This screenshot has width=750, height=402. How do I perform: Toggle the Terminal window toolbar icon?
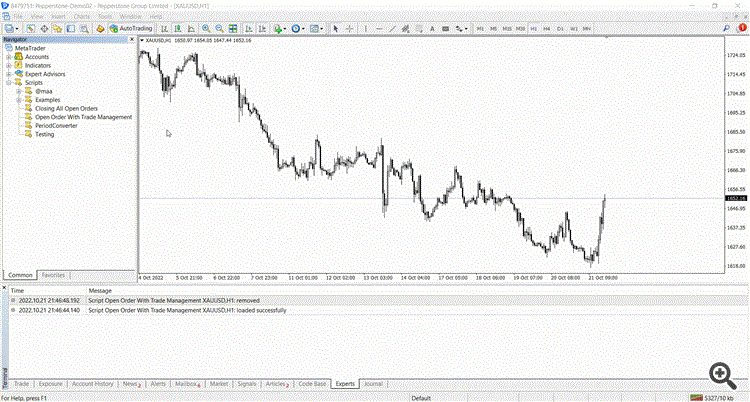coord(71,29)
